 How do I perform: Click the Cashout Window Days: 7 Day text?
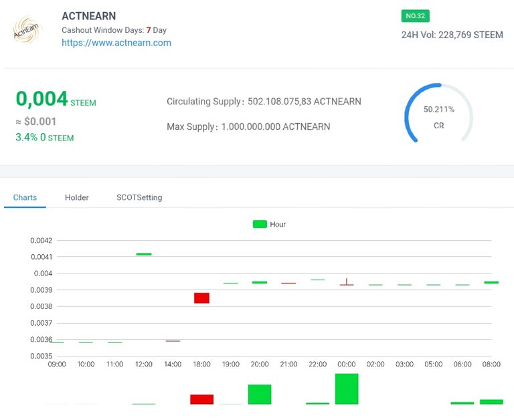[114, 30]
